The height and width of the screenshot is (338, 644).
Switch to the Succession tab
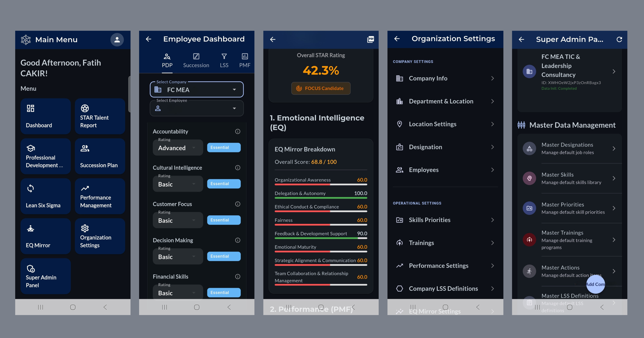(196, 61)
